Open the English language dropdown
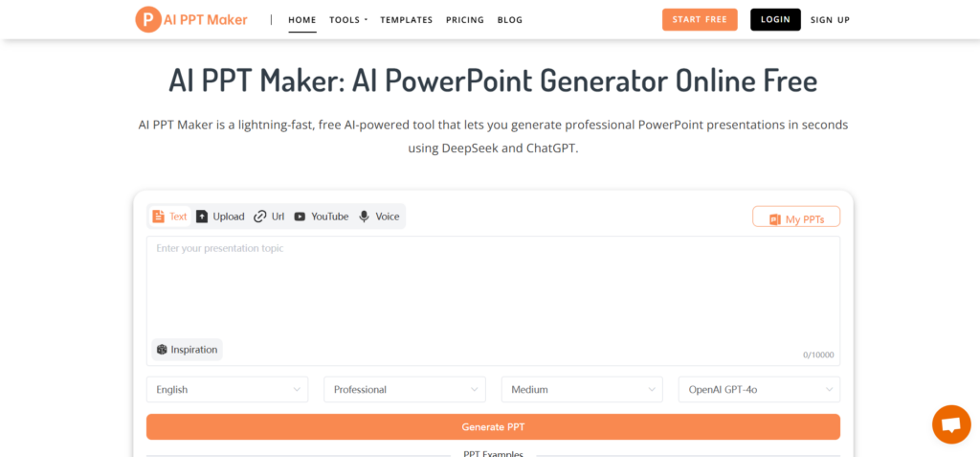The image size is (980, 457). point(227,390)
